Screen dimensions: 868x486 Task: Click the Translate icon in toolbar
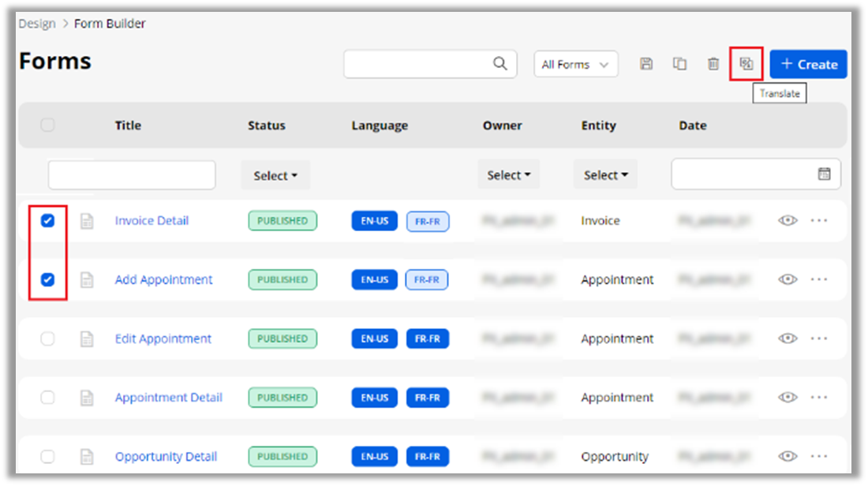[746, 65]
